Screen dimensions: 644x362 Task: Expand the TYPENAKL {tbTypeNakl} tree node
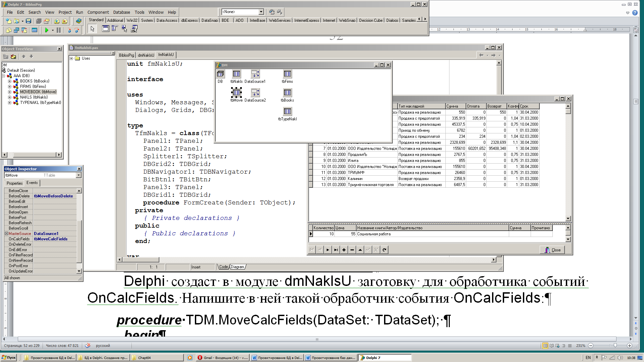tap(10, 103)
